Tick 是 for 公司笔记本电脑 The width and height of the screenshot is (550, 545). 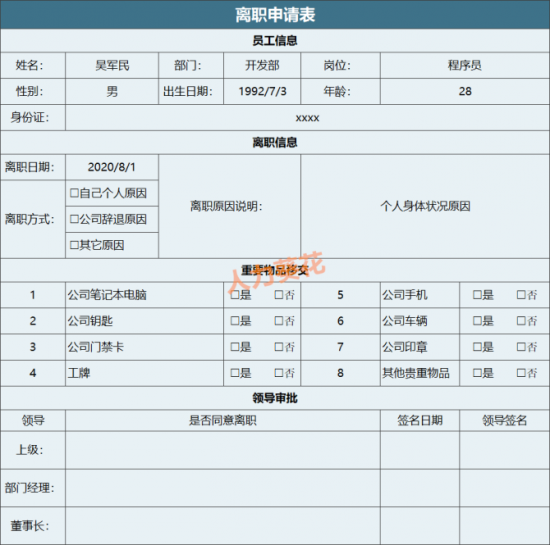pyautogui.click(x=235, y=295)
